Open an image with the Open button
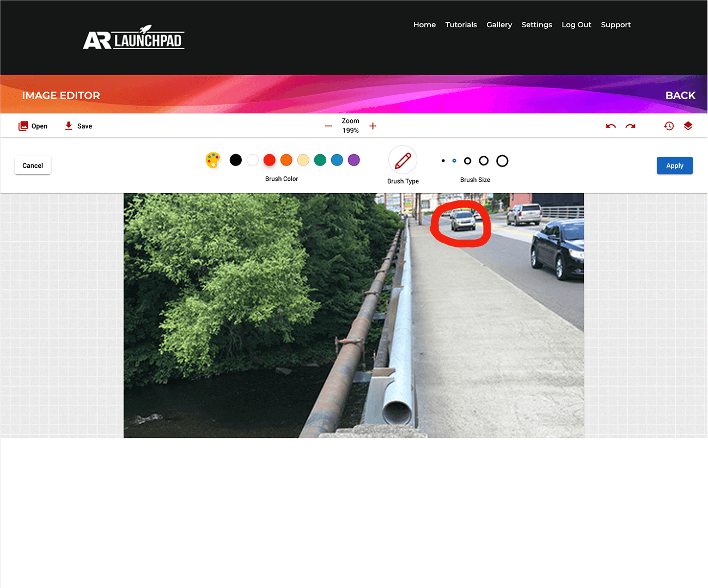This screenshot has width=708, height=588. pyautogui.click(x=33, y=126)
